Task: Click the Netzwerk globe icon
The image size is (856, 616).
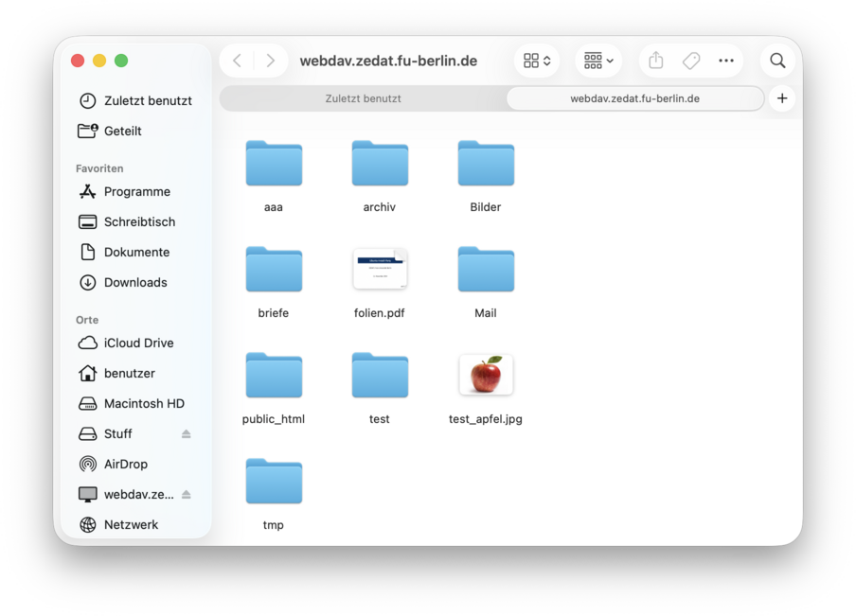Action: [89, 524]
